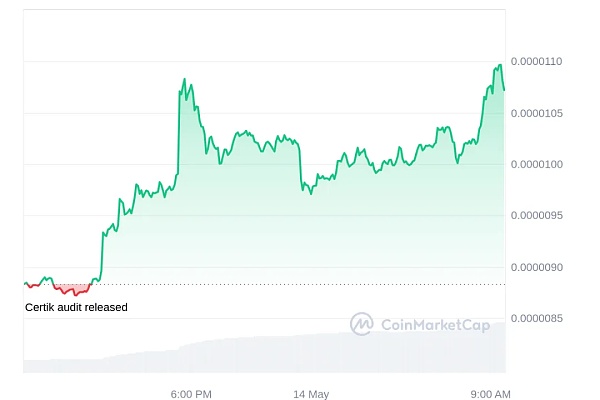Click the "Certik audit released" annotation
Viewport: 600px width, 400px height.
click(x=76, y=307)
